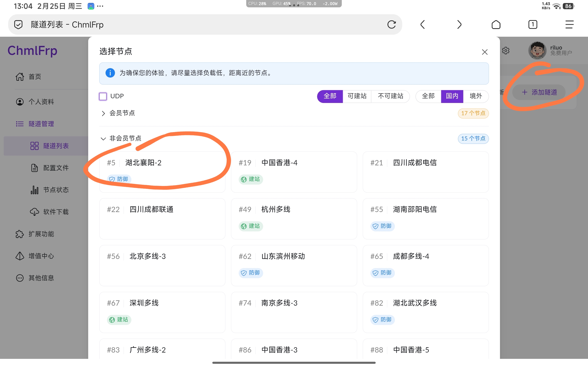
Task: Click the site security shield icon
Action: coord(18,24)
